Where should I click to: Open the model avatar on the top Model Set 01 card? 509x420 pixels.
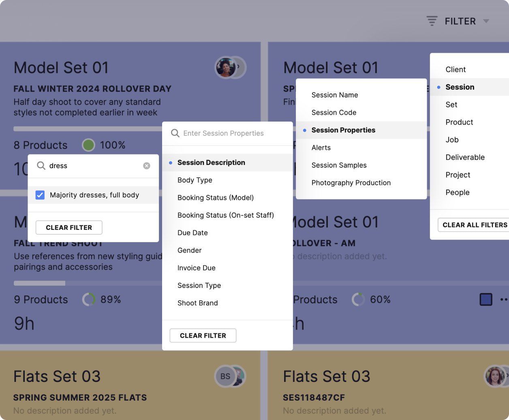tap(226, 68)
